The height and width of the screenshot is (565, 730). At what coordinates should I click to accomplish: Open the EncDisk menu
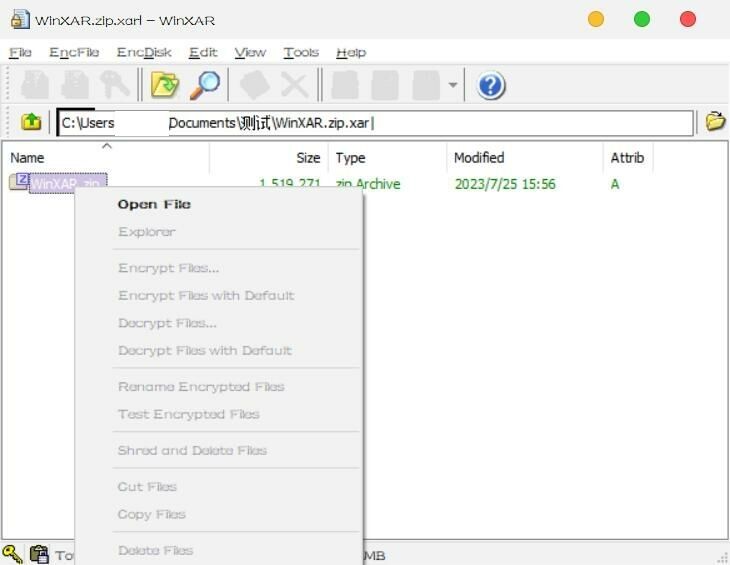[x=144, y=52]
